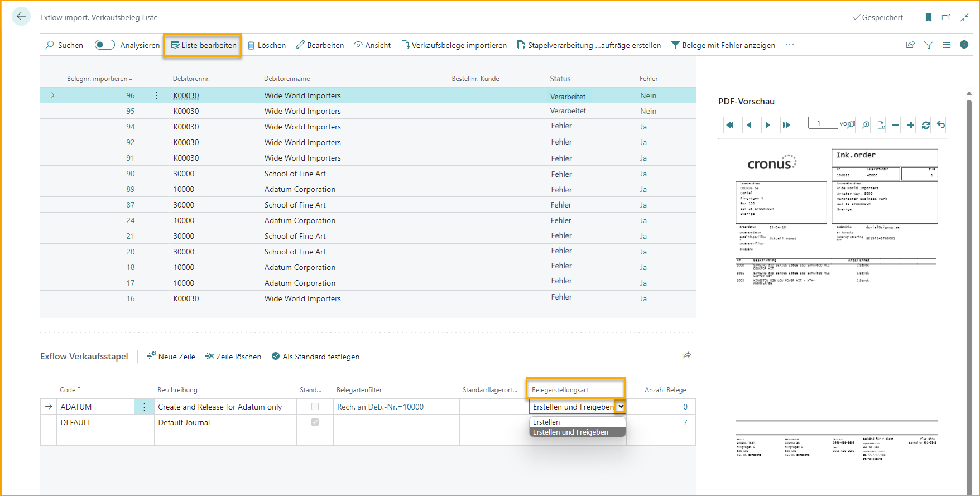The image size is (980, 496).
Task: Click the bookmark icon in the header
Action: tap(929, 17)
